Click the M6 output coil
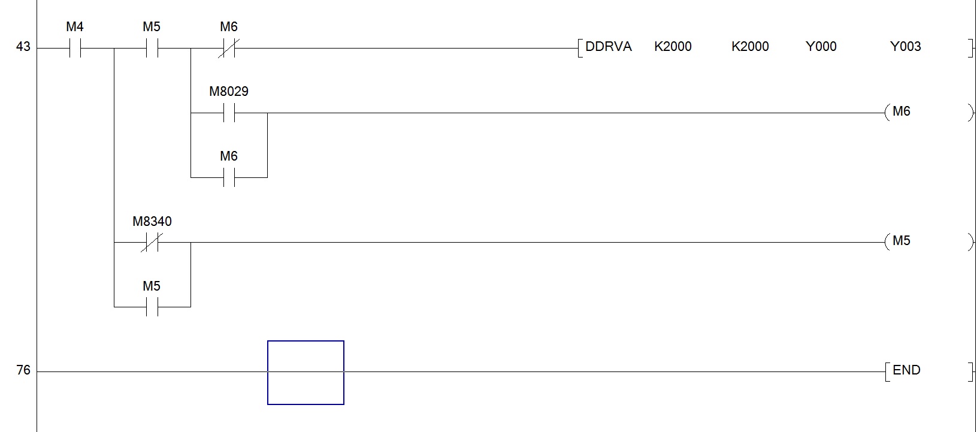This screenshot has height=432, width=980. click(901, 112)
